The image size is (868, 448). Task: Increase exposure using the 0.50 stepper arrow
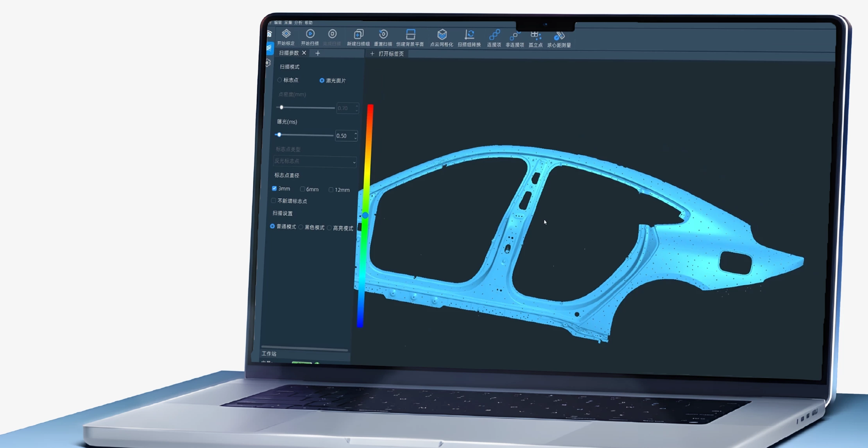tap(355, 134)
